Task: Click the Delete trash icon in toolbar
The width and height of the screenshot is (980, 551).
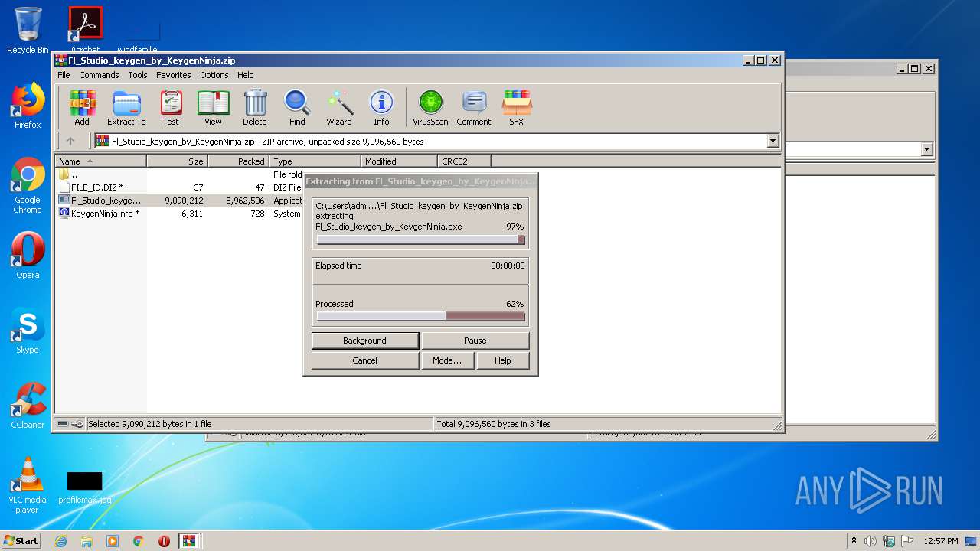Action: pos(255,107)
